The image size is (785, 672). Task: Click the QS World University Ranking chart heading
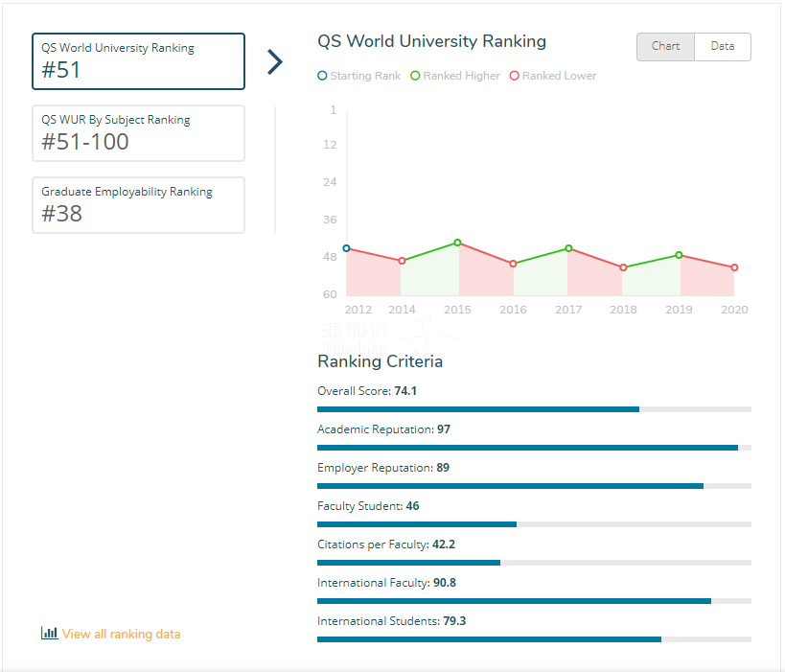click(x=431, y=41)
